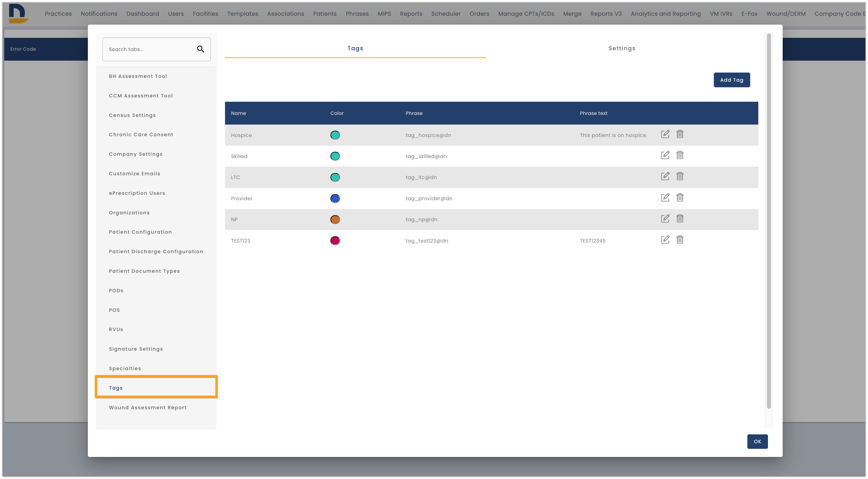Click tag_hospice@dn phrase cell
This screenshot has height=479, width=868.
click(428, 135)
